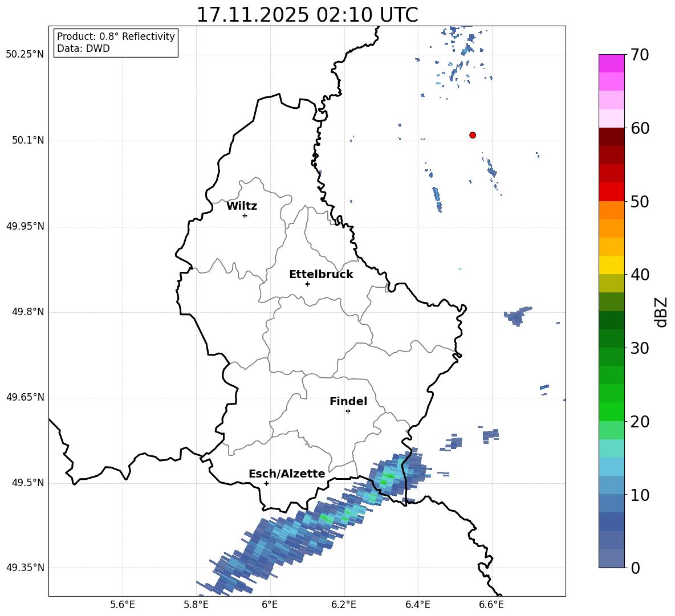Click the isolated blue echo patch near 49.8°N
This screenshot has width=675, height=616.
(518, 316)
